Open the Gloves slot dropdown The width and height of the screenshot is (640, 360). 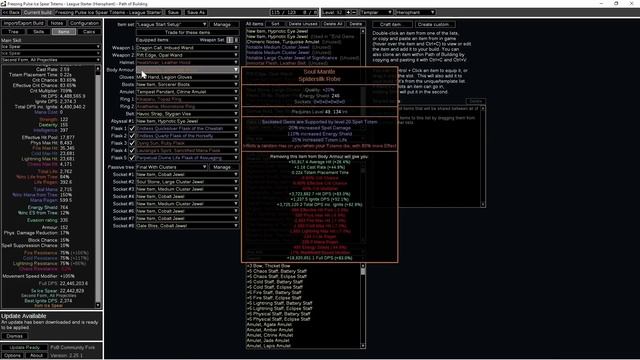point(187,77)
